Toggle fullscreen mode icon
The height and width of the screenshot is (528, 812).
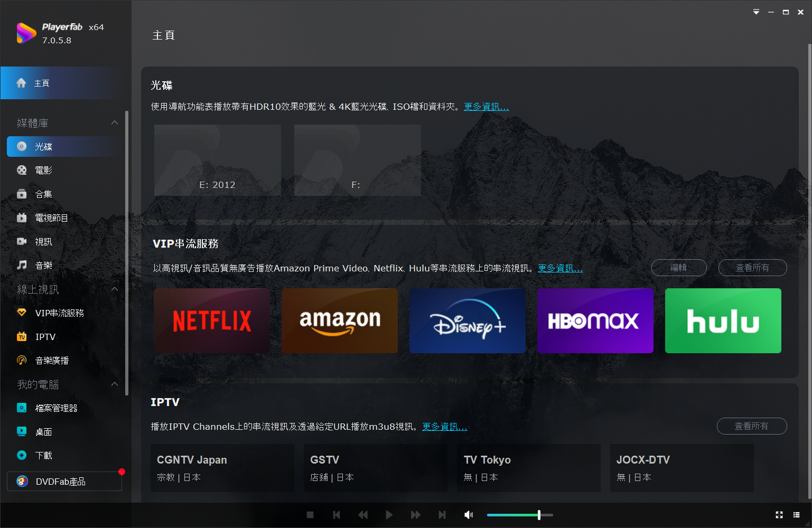pos(779,515)
